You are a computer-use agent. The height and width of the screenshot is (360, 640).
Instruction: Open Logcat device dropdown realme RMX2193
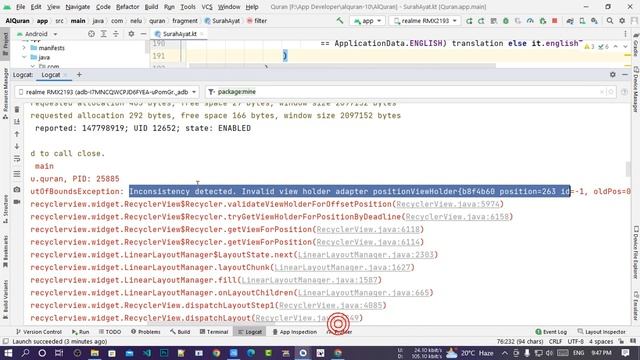tap(108, 92)
